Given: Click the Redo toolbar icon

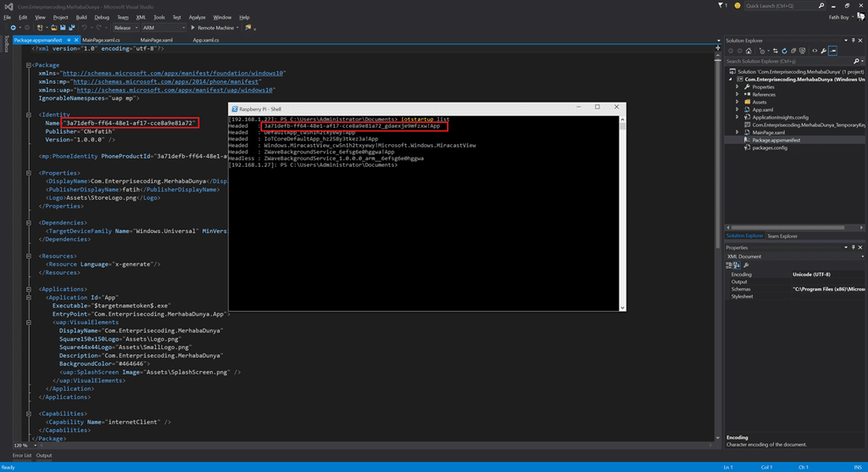Looking at the screenshot, I should click(x=98, y=28).
